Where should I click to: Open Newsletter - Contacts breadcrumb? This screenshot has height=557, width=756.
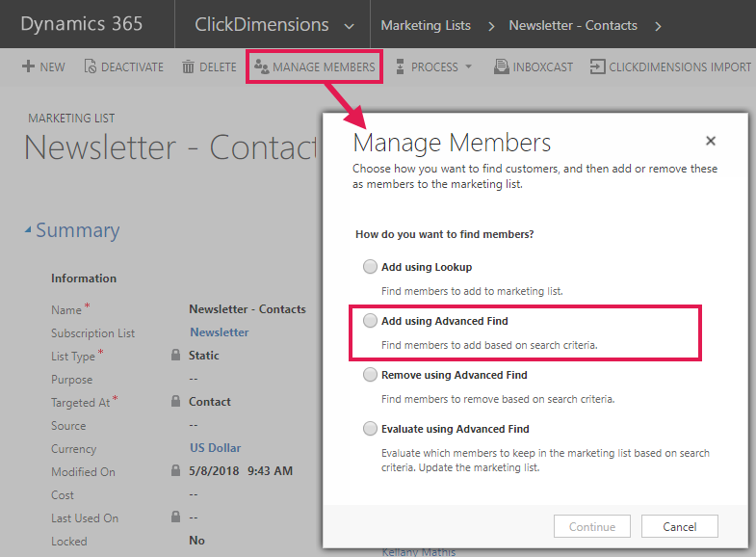click(x=573, y=25)
